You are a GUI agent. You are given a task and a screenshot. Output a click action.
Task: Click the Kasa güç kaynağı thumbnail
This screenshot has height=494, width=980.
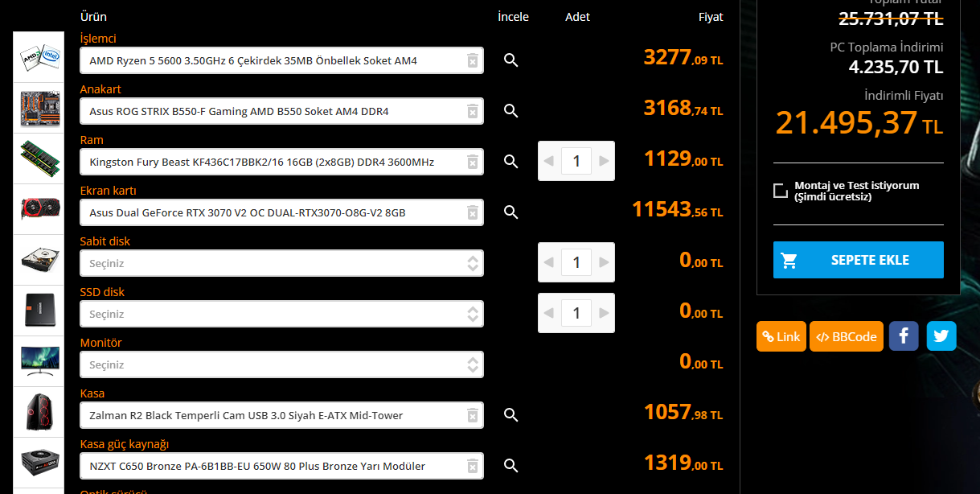(40, 463)
